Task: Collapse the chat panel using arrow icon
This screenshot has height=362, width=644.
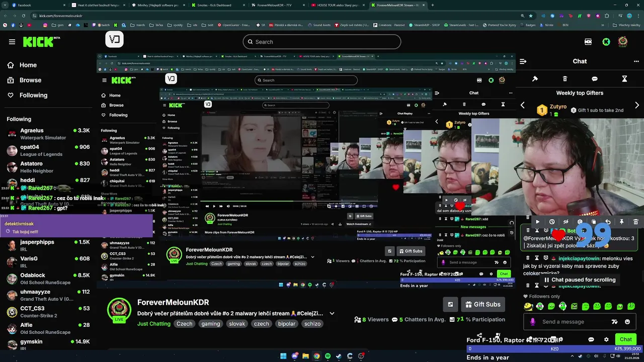Action: pos(523,61)
